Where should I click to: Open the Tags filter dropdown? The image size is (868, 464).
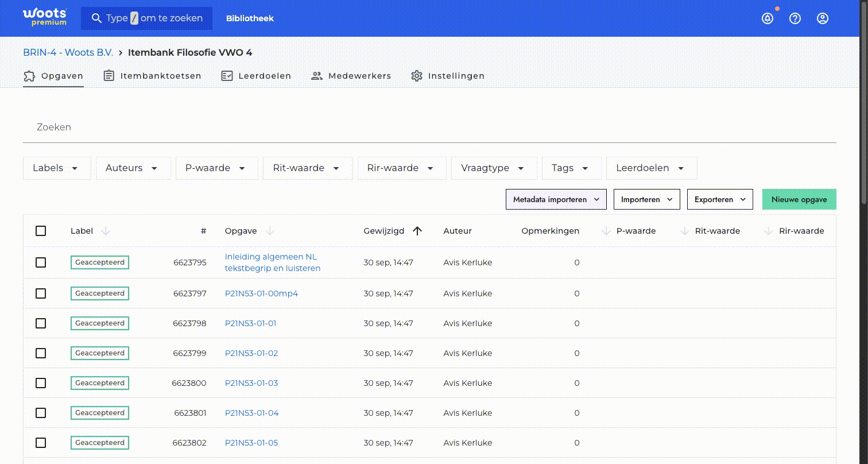[572, 168]
